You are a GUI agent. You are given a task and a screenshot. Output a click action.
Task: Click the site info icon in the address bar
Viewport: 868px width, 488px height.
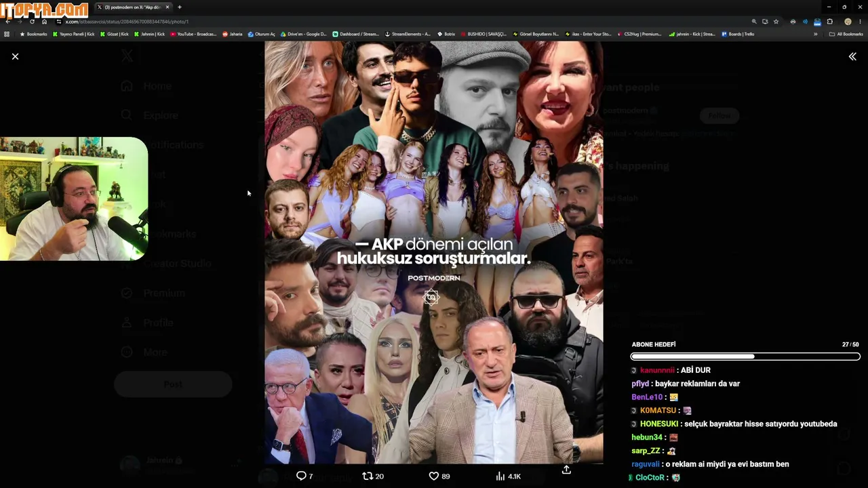tap(59, 22)
